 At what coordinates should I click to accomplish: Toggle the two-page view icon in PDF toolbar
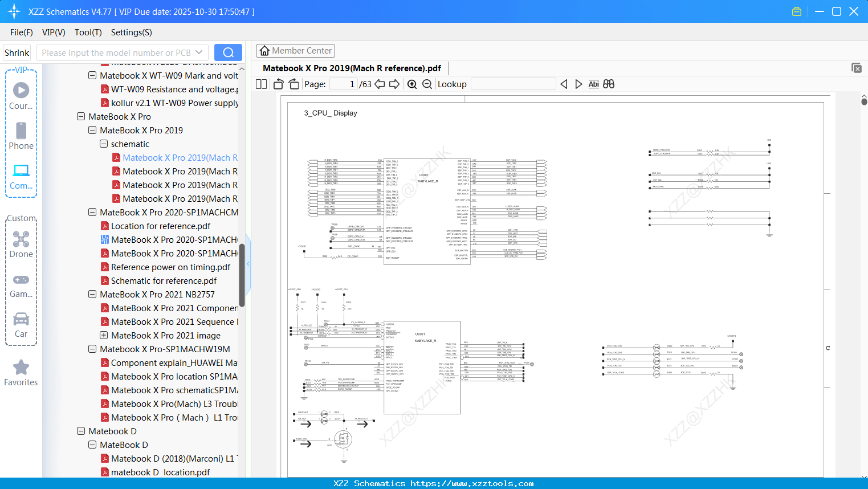coord(262,84)
